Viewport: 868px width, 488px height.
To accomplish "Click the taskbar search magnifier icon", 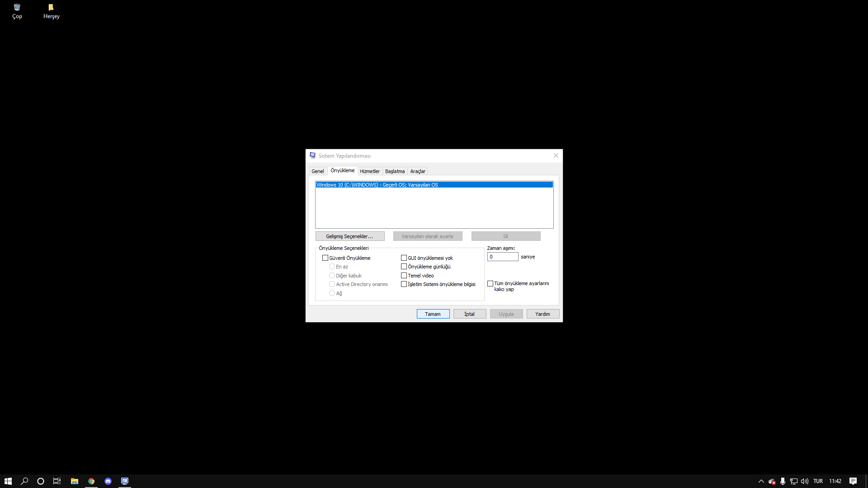I will coord(24,481).
